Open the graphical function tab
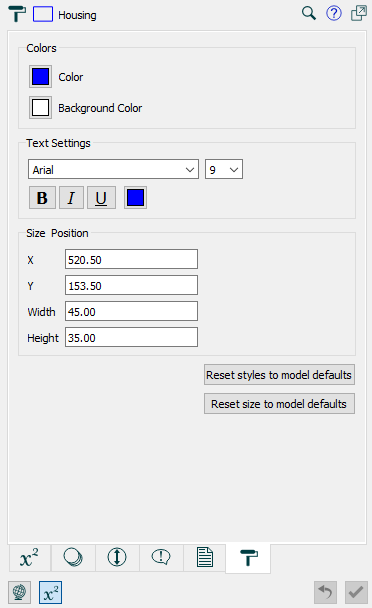 tap(73, 558)
